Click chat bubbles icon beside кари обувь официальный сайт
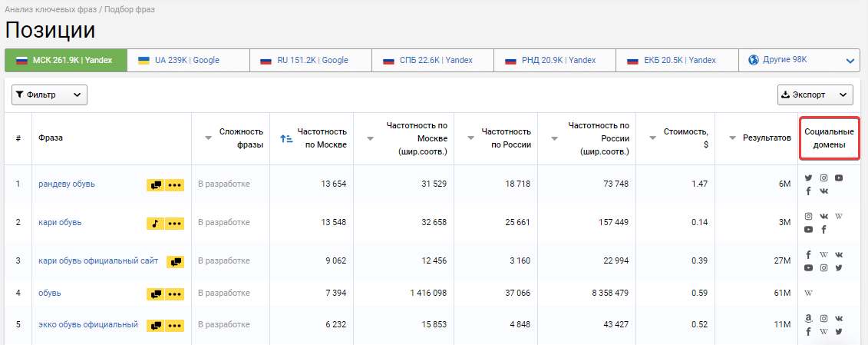The height and width of the screenshot is (345, 868). coord(175,262)
